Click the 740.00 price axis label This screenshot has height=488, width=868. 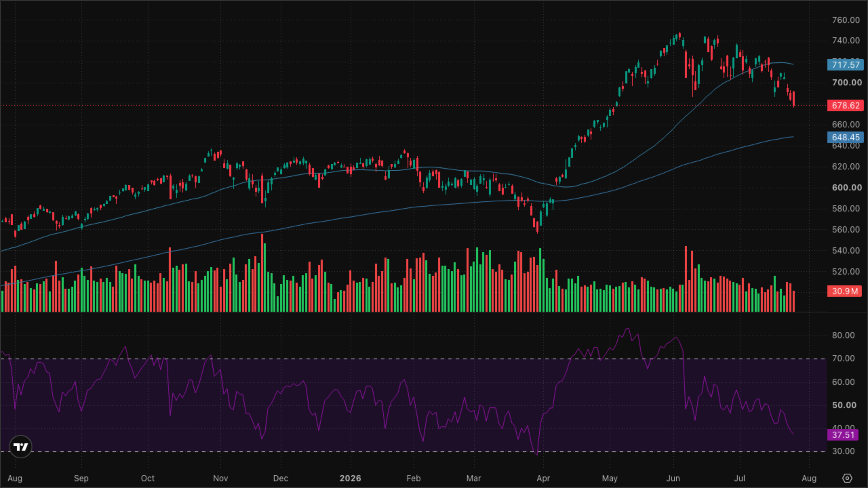[x=846, y=41]
